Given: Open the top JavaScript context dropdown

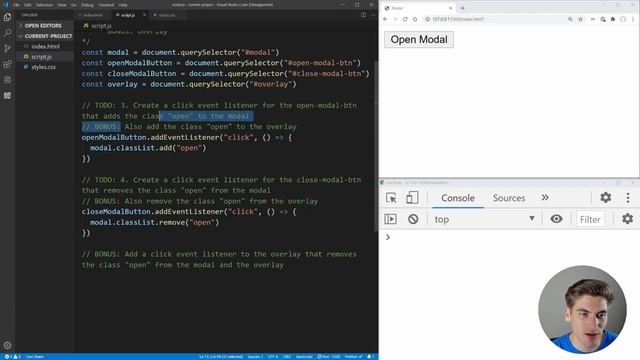Looking at the screenshot, I should tap(484, 219).
